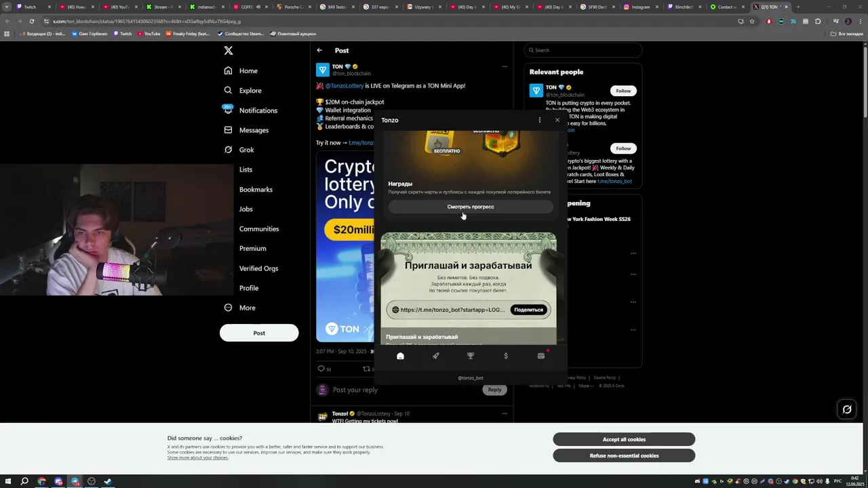Viewport: 868px width, 488px height.
Task: Switch to the Contact browser tab
Action: (727, 7)
